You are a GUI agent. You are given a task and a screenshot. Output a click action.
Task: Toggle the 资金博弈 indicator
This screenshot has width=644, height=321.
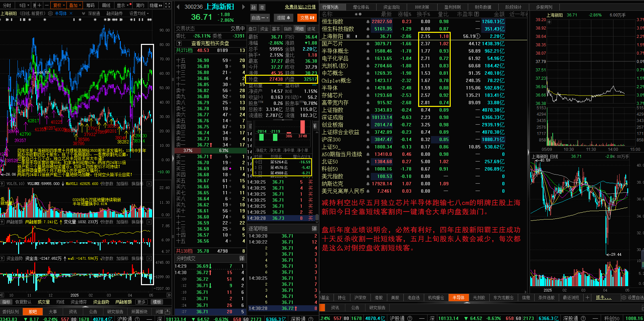(79, 302)
